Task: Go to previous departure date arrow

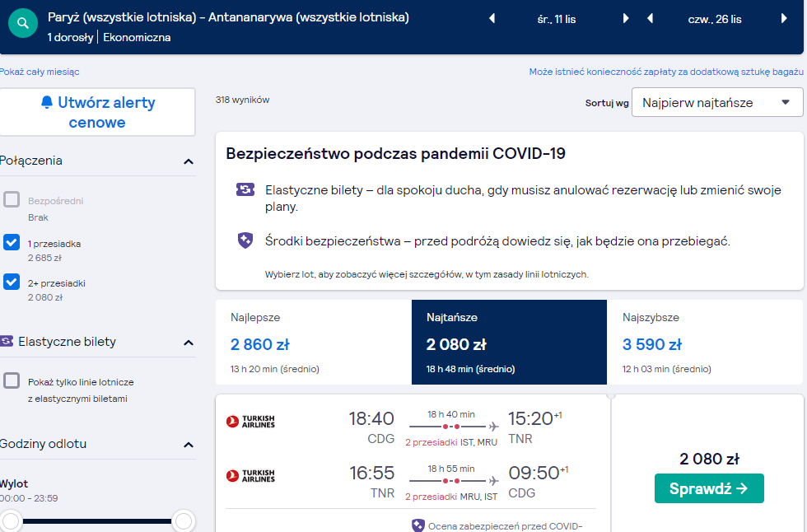Action: (492, 18)
